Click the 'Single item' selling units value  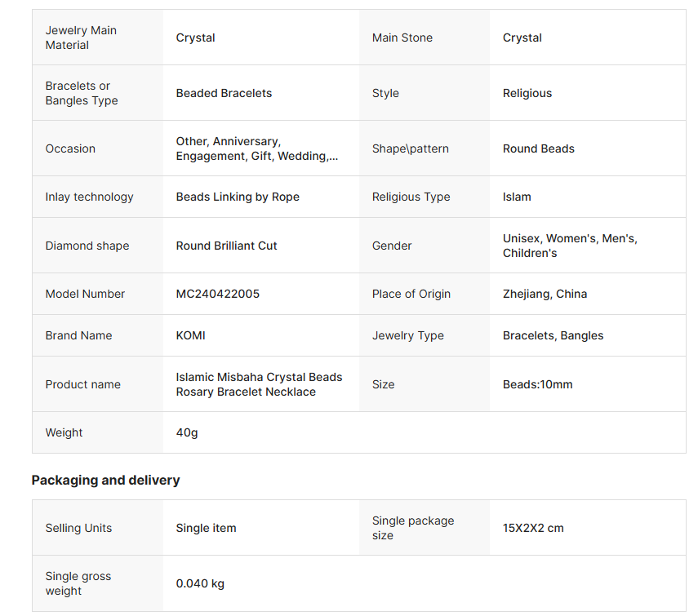pyautogui.click(x=206, y=528)
